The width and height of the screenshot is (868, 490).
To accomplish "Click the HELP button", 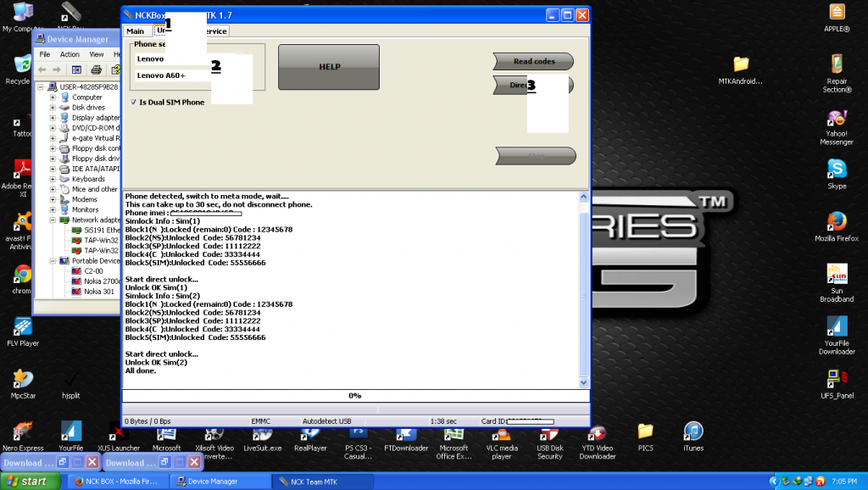I will tap(329, 66).
